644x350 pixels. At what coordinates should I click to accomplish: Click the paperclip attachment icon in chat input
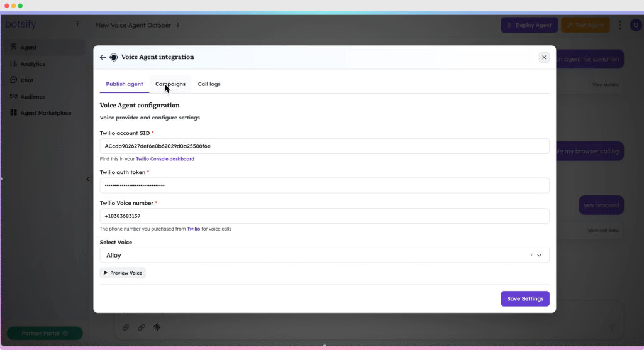point(126,327)
